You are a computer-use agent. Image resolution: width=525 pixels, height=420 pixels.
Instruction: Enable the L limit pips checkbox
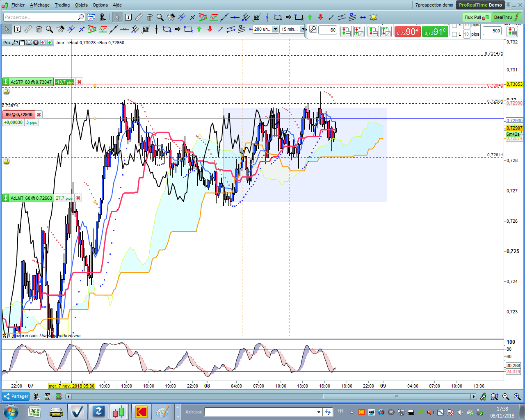coord(454,34)
